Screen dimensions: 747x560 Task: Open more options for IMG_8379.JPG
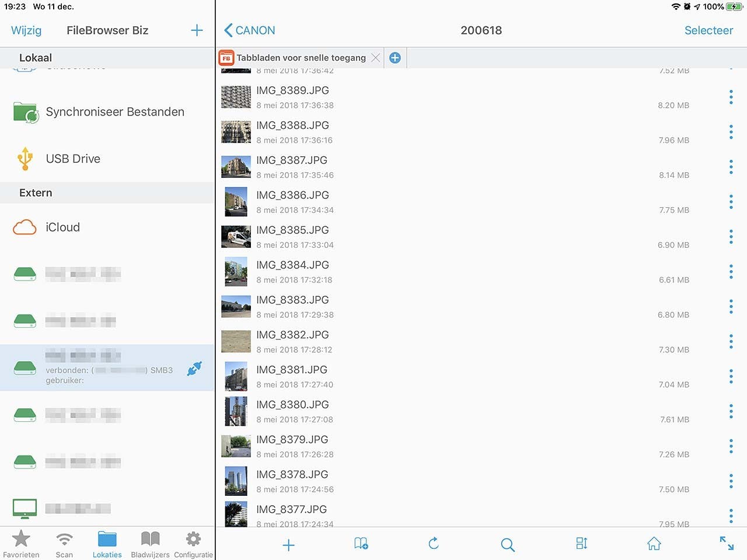(731, 447)
